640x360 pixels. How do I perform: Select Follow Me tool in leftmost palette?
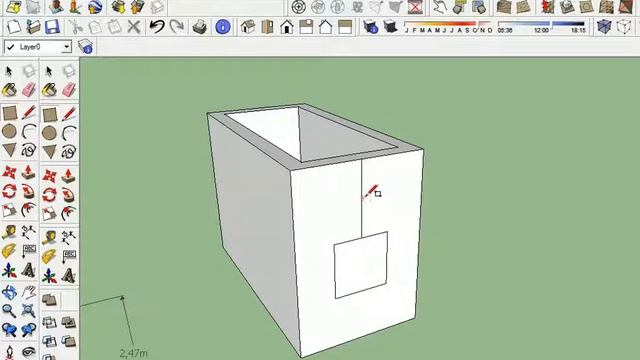pos(29,191)
